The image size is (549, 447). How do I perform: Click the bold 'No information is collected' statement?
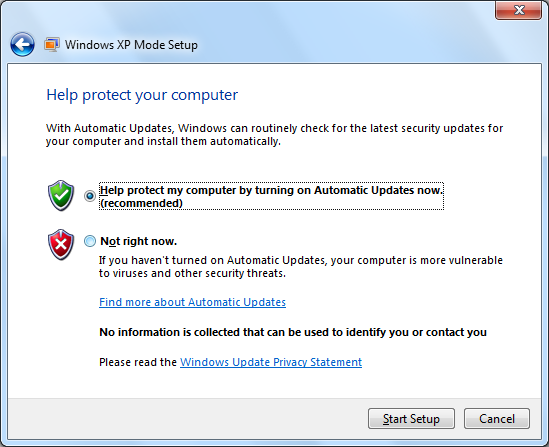(293, 332)
